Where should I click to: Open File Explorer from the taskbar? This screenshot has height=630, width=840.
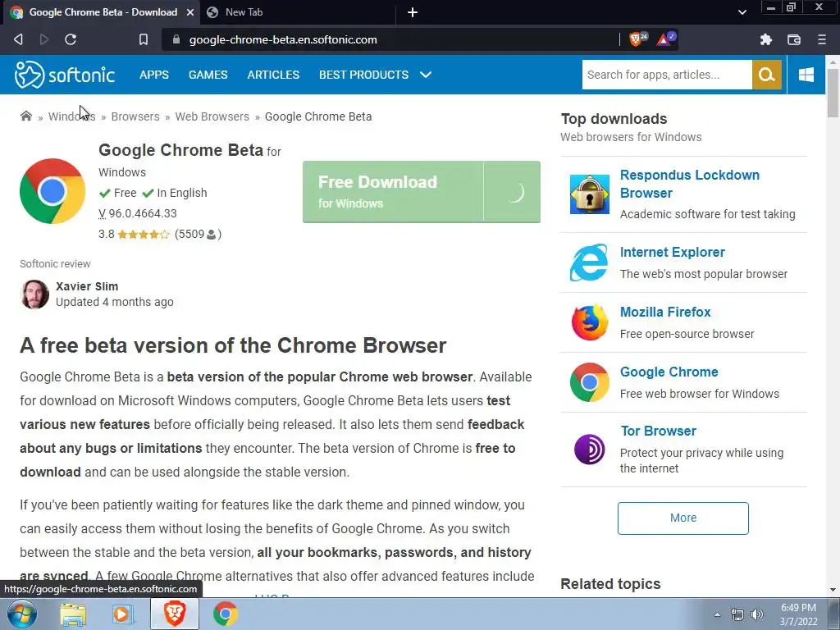73,614
